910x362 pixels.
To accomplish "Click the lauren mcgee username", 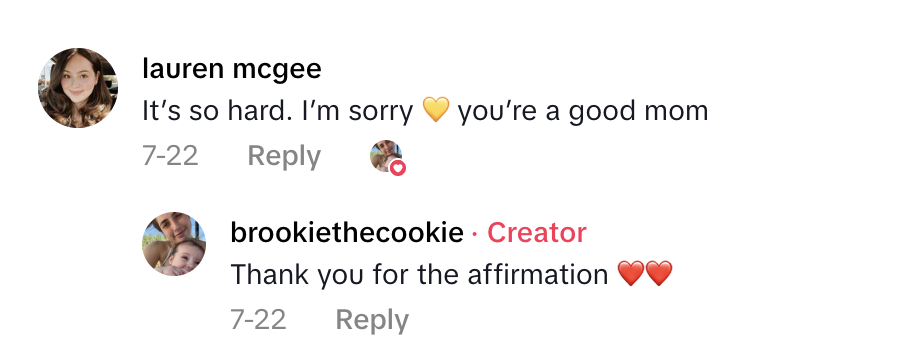I will [232, 70].
